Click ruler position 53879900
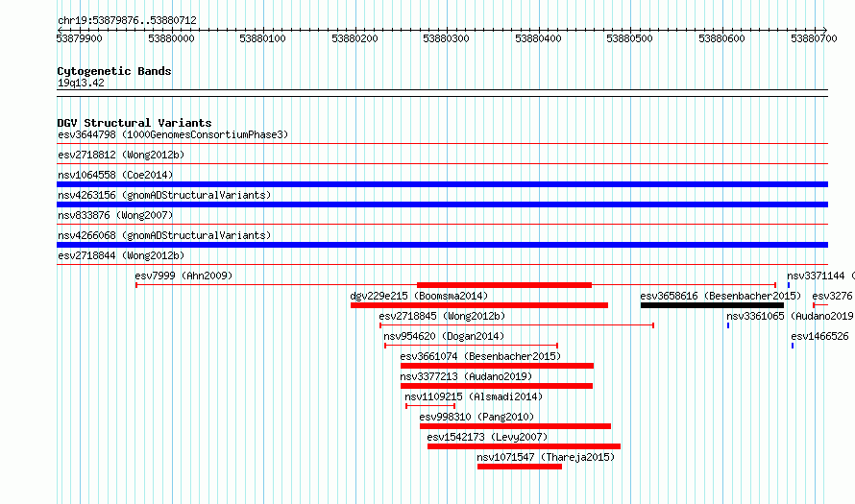 pyautogui.click(x=79, y=38)
